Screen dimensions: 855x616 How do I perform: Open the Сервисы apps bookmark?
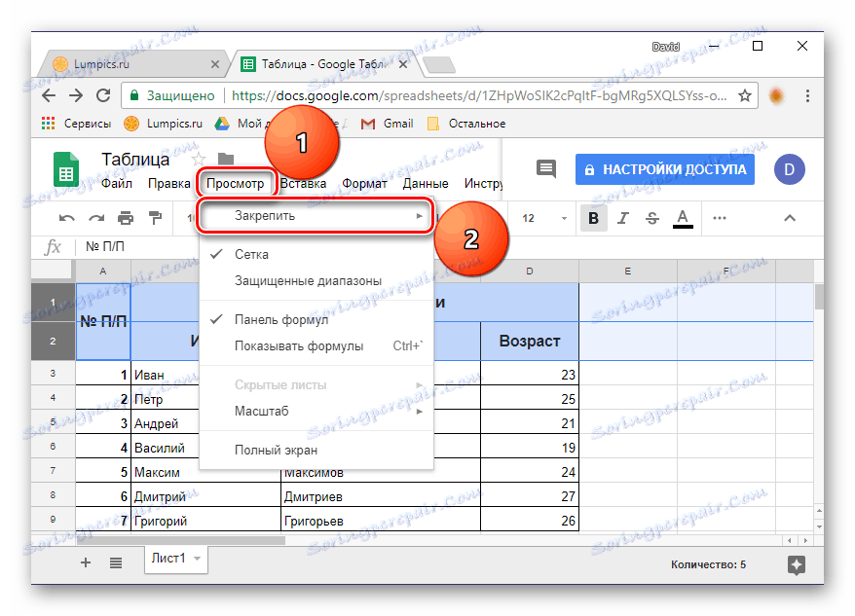[76, 124]
